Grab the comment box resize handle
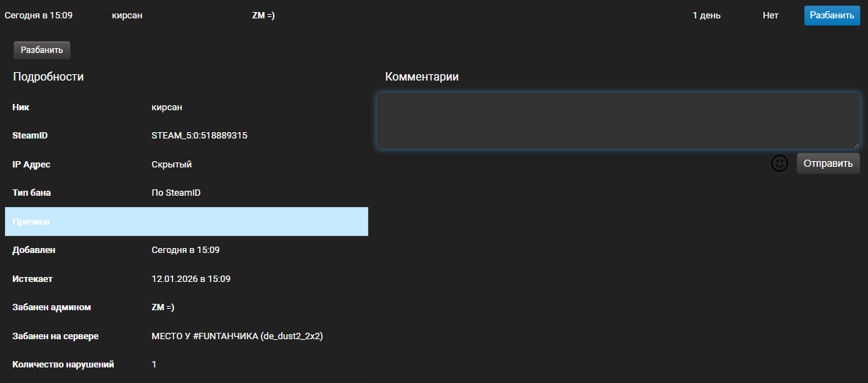This screenshot has width=868, height=383. point(856,145)
